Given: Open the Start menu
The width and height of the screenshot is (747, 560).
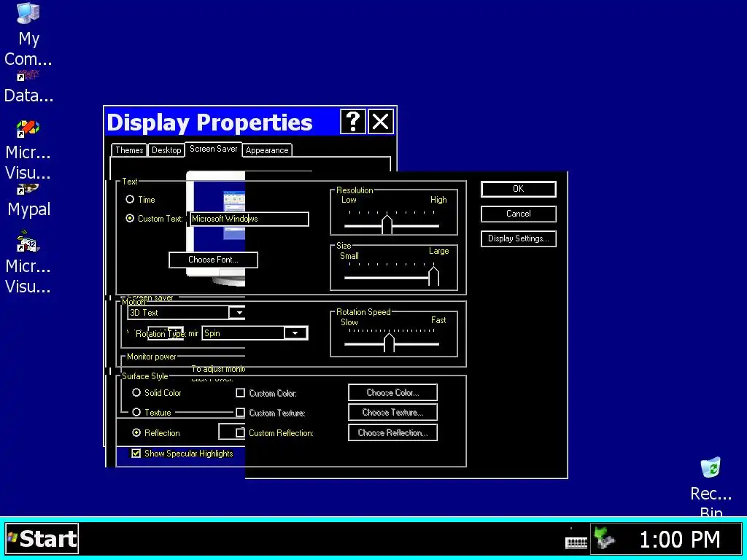Looking at the screenshot, I should pyautogui.click(x=42, y=539).
